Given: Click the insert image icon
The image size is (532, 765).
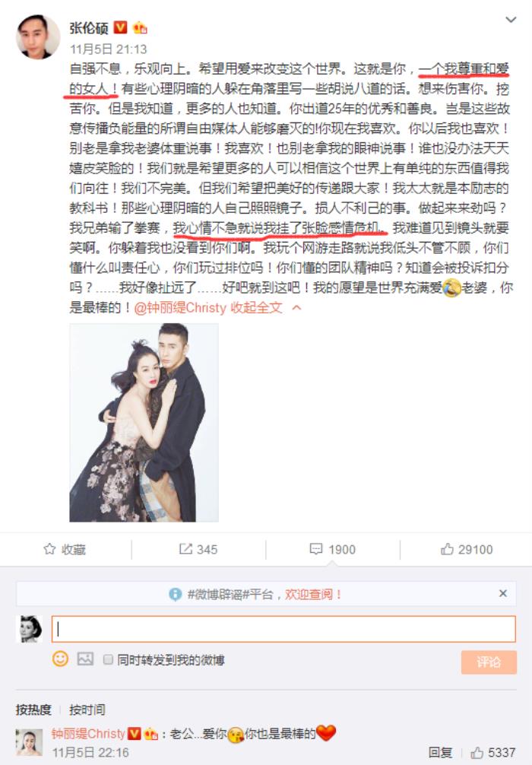Looking at the screenshot, I should coord(85,659).
